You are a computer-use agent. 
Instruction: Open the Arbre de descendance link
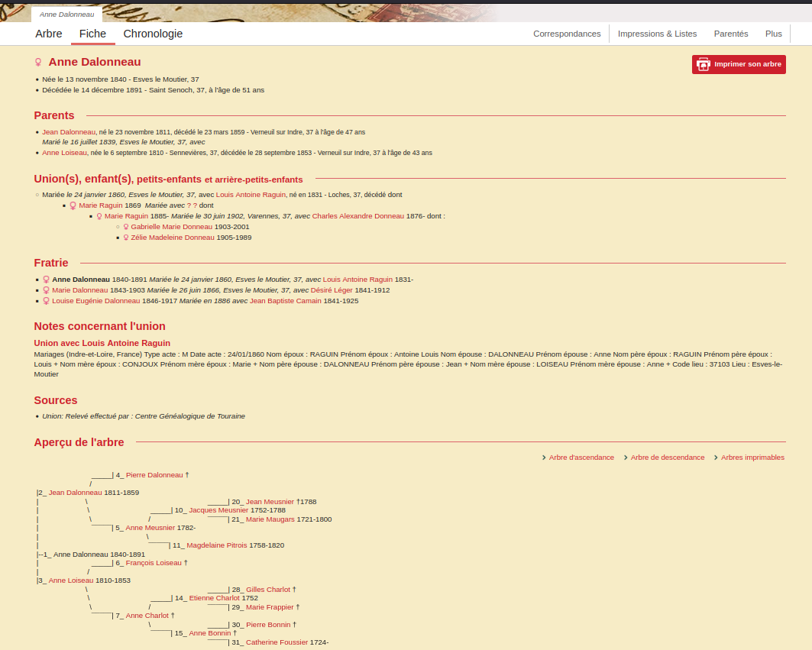coord(667,458)
